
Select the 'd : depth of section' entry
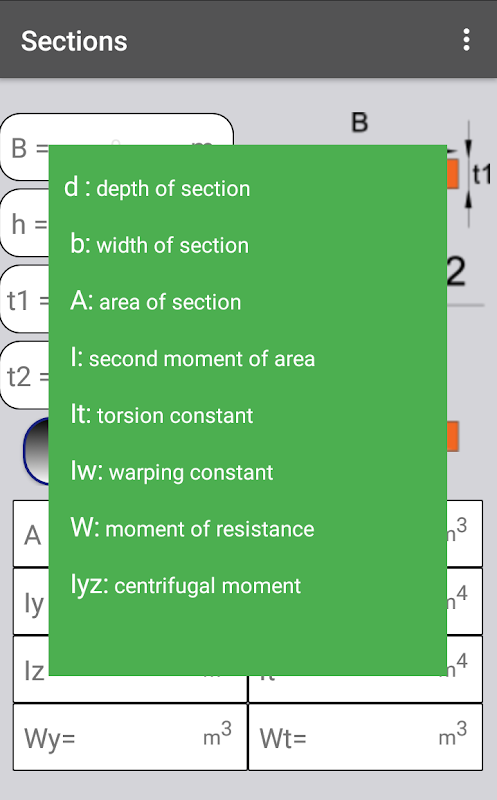tap(157, 188)
